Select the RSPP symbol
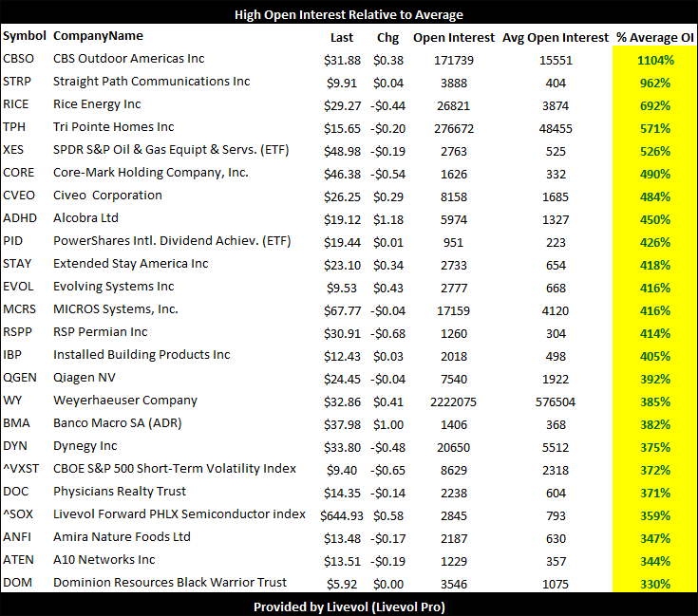Screen dimensions: 698x616 tap(17, 332)
